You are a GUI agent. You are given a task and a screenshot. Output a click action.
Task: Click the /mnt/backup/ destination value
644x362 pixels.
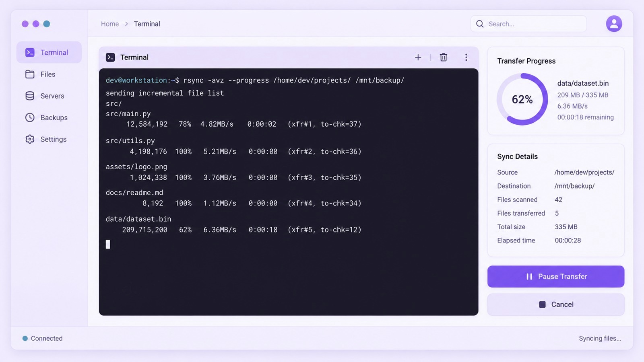(574, 186)
